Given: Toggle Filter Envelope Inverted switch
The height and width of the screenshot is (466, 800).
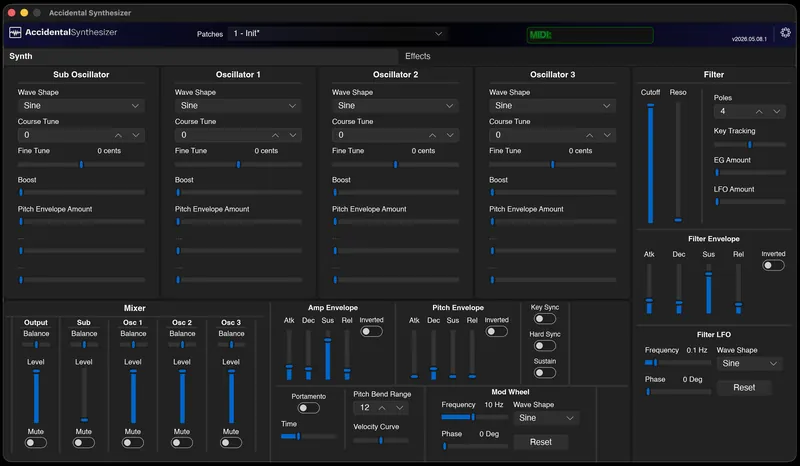Looking at the screenshot, I should [773, 265].
